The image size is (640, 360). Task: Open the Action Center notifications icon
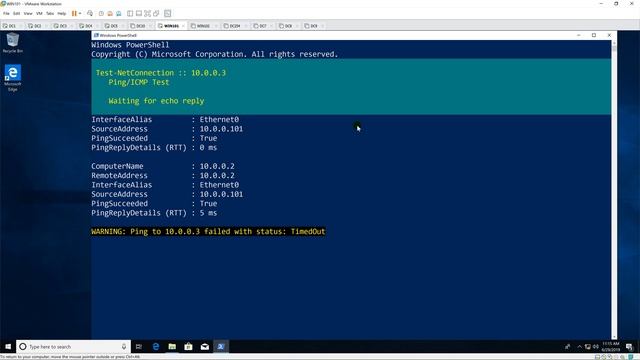coord(629,347)
